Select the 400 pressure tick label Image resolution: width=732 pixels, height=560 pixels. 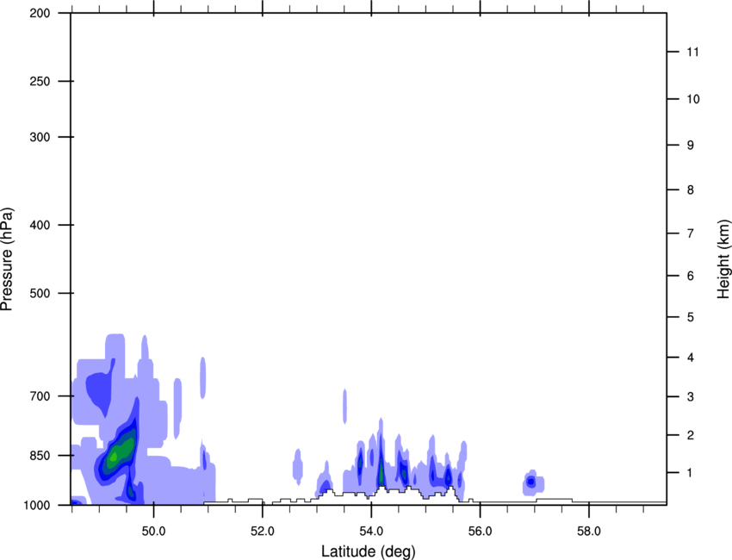point(40,225)
